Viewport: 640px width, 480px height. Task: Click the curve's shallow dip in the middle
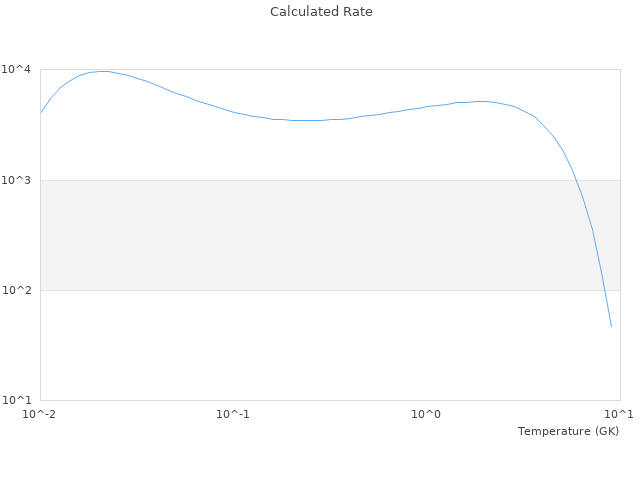click(305, 120)
